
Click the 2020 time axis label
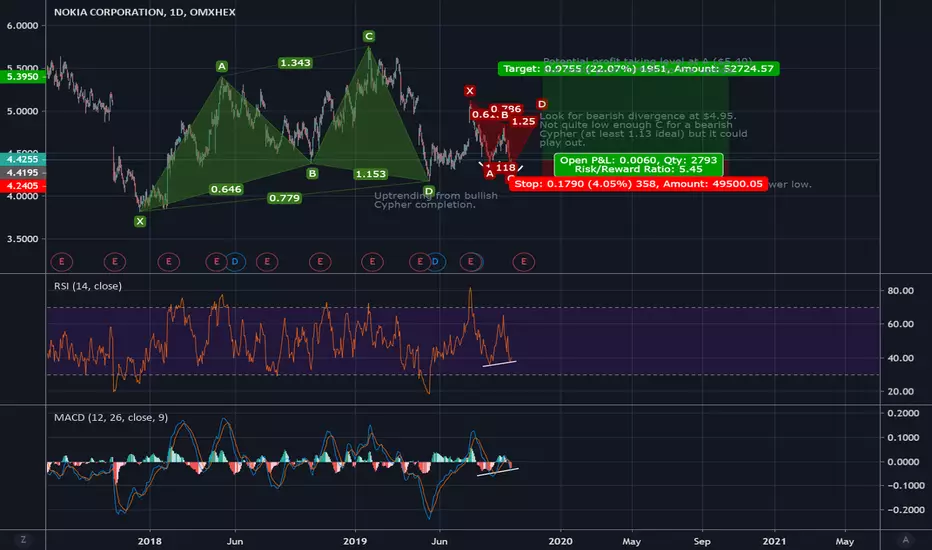[x=560, y=541]
